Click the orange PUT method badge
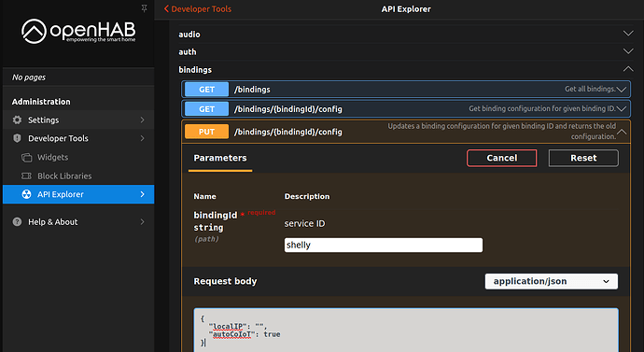 pos(206,132)
